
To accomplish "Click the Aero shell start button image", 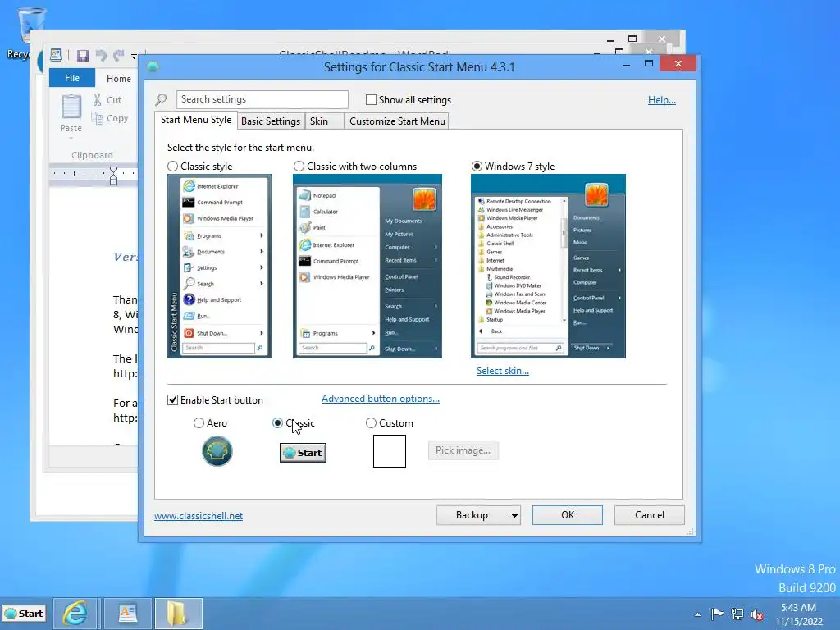I will pyautogui.click(x=217, y=451).
